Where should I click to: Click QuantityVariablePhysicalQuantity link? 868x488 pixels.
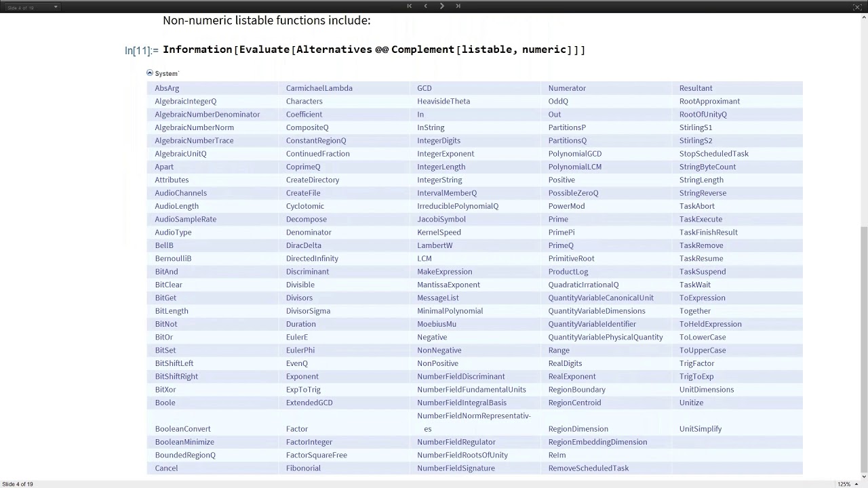[x=606, y=338]
